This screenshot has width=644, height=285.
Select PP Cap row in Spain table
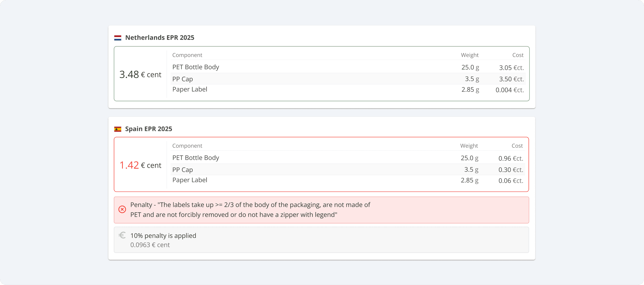[348, 170]
